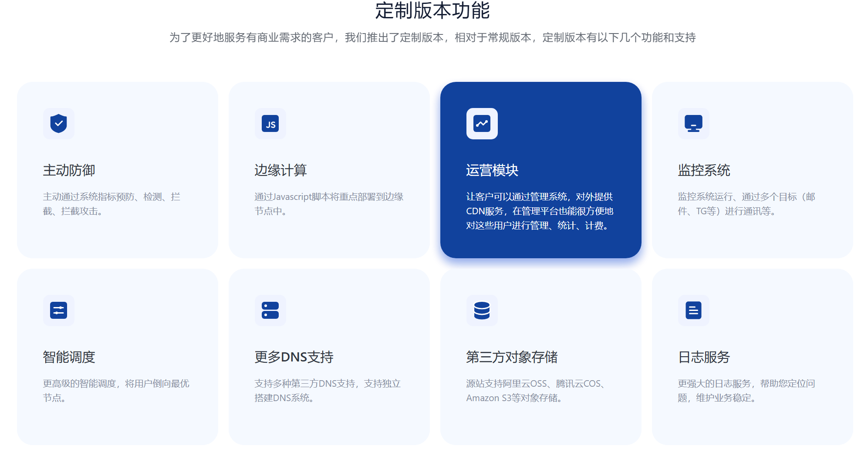The image size is (868, 449).
Task: Click the server icon for 更多DNS支持
Action: pos(270,311)
